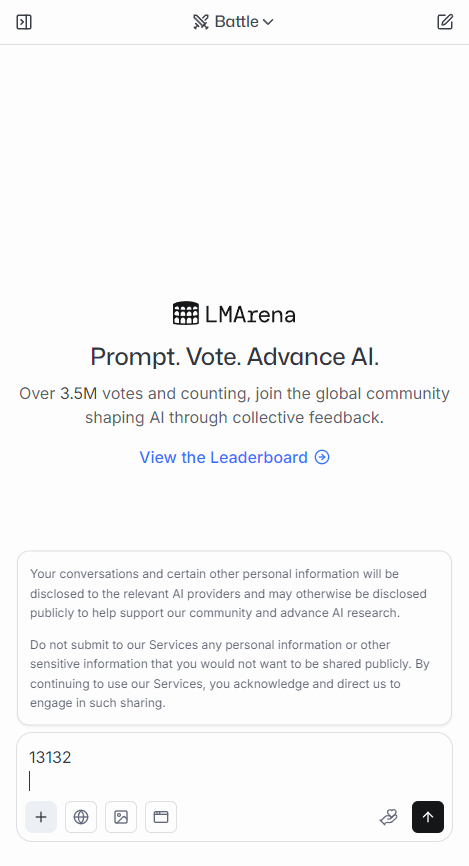
Task: Toggle the browser window code option
Action: [161, 817]
